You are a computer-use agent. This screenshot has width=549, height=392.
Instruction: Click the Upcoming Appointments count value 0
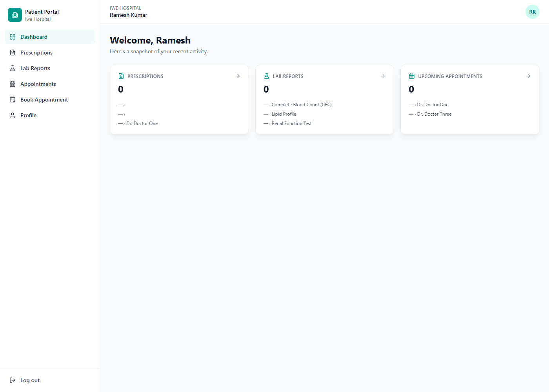click(x=411, y=89)
